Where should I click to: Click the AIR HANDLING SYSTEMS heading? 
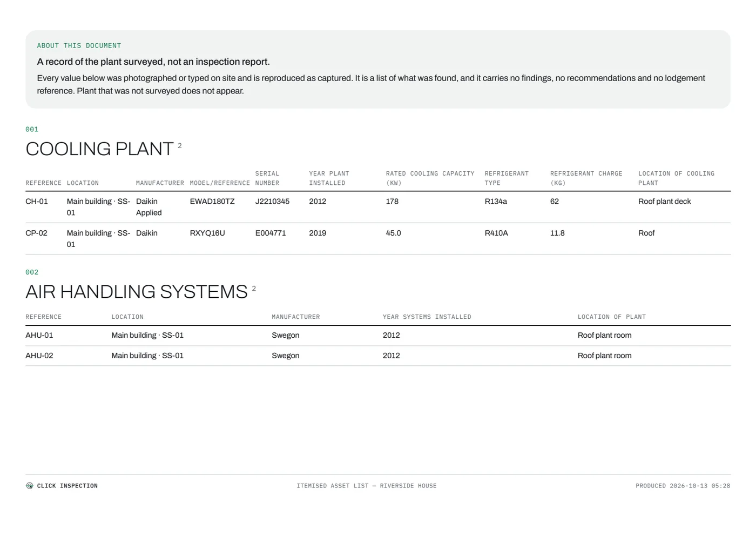137,292
